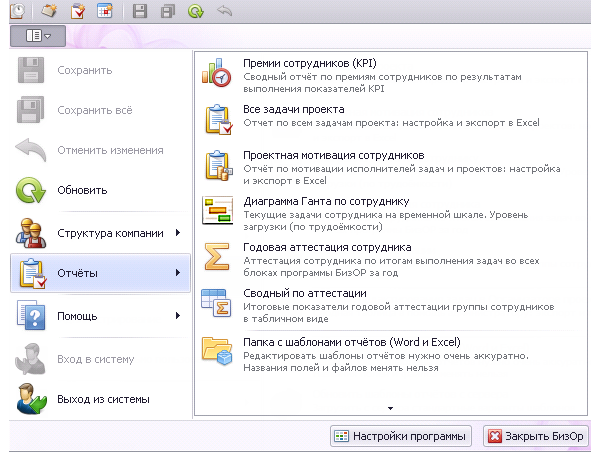Open the Премии сотрудников (KPI) report
This screenshot has height=452, width=600.
[309, 63]
